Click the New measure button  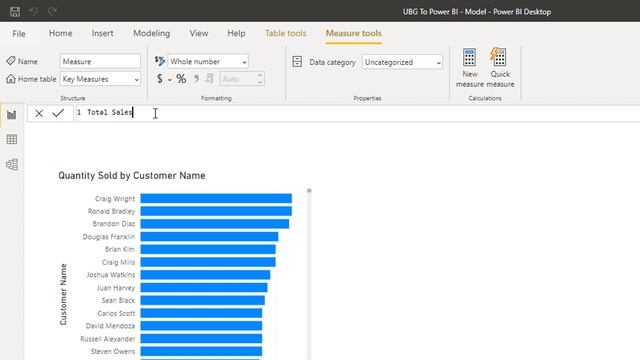[469, 68]
